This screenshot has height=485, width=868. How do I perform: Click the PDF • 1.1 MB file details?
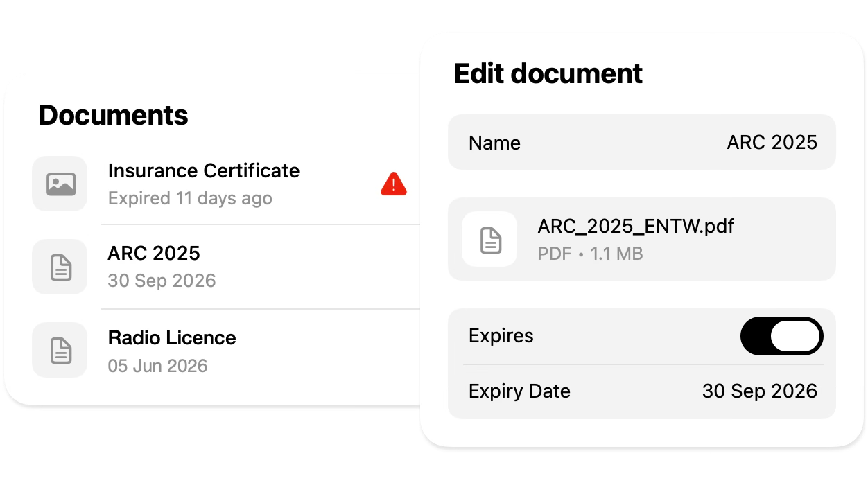590,254
